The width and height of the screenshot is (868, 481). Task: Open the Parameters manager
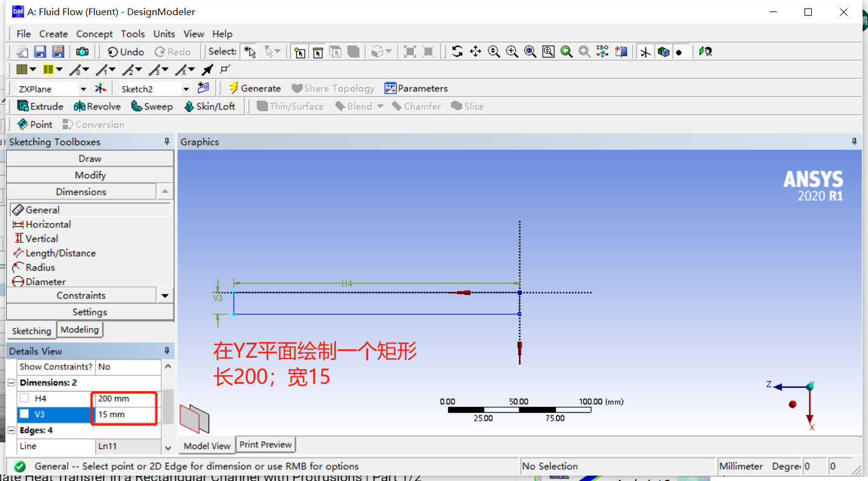[x=416, y=88]
